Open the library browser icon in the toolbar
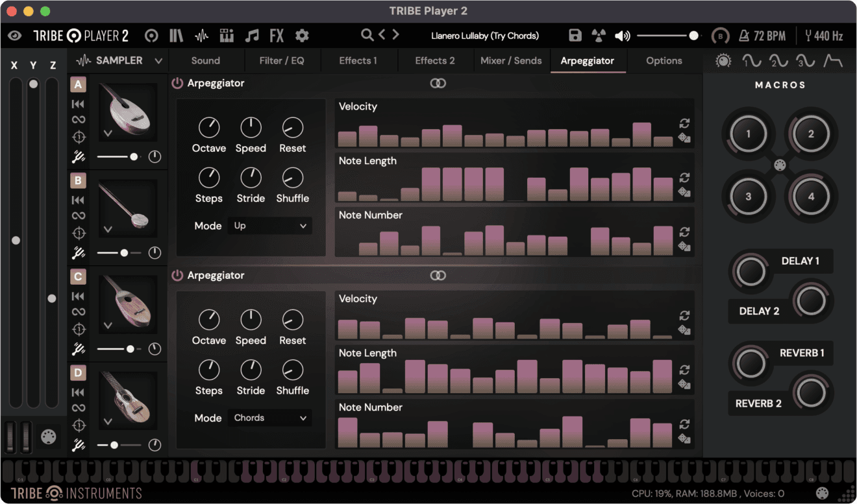This screenshot has width=857, height=504. point(176,35)
